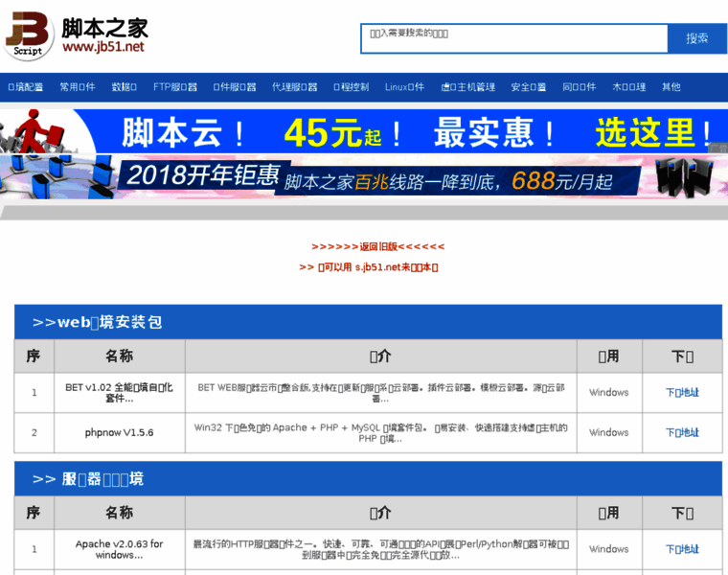
Task: Open the mail server item after FTP
Action: click(235, 87)
